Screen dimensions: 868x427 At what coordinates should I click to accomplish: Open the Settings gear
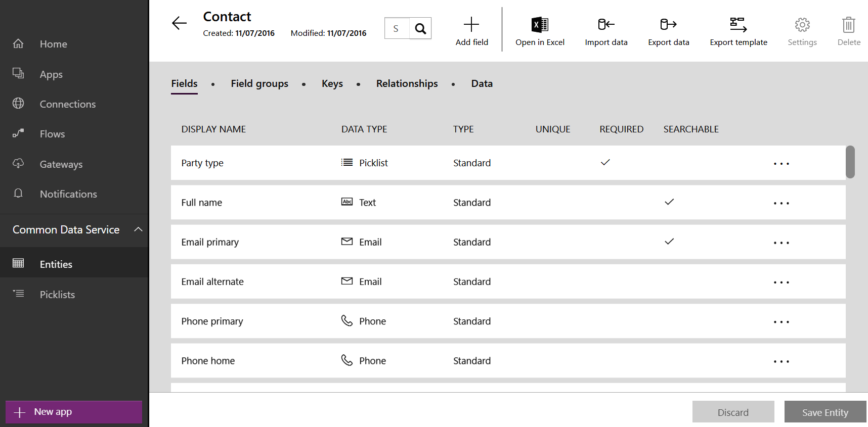coord(802,24)
